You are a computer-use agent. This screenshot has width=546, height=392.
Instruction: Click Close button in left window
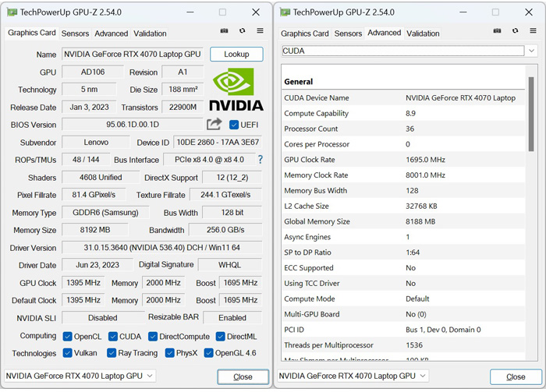(243, 377)
